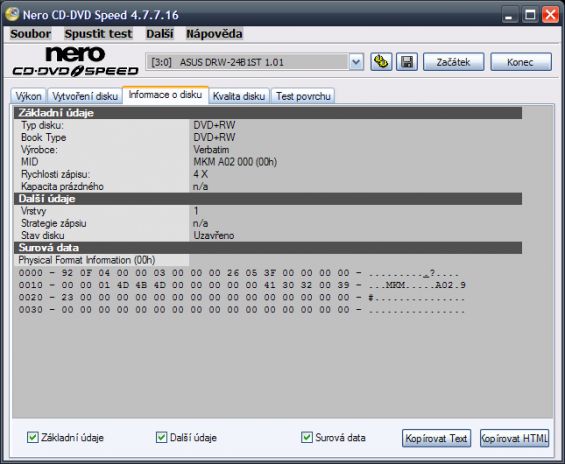The width and height of the screenshot is (565, 464).
Task: Close the Nero CD-DVD Speed window
Action: click(x=551, y=15)
